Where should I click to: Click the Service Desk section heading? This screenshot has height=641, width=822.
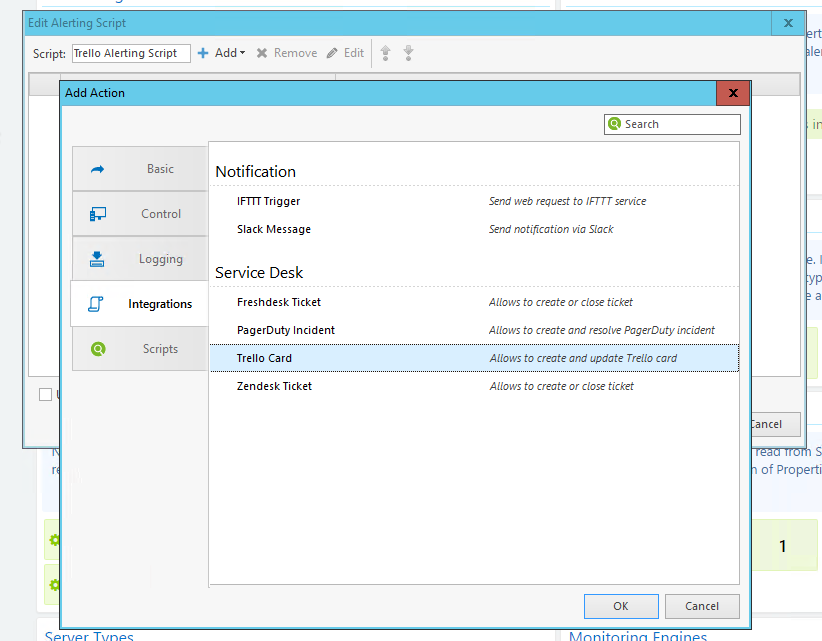tap(259, 273)
